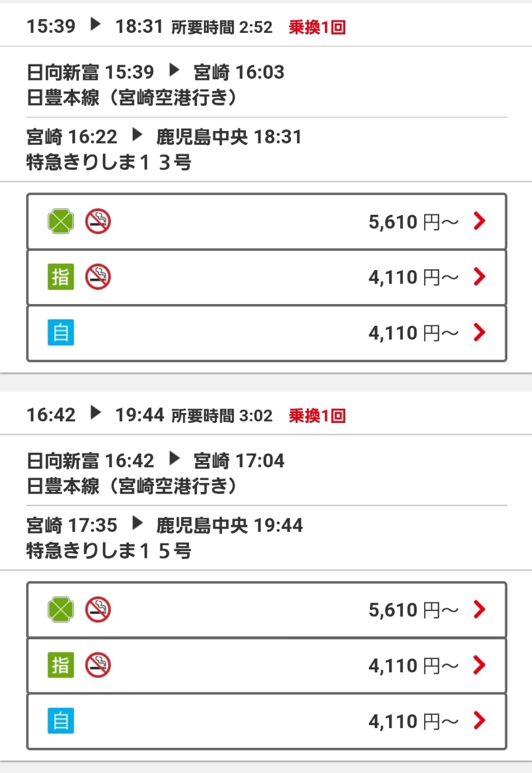This screenshot has width=532, height=773.
Task: Tap 乗換1回 label on 16:42 departure
Action: [317, 416]
